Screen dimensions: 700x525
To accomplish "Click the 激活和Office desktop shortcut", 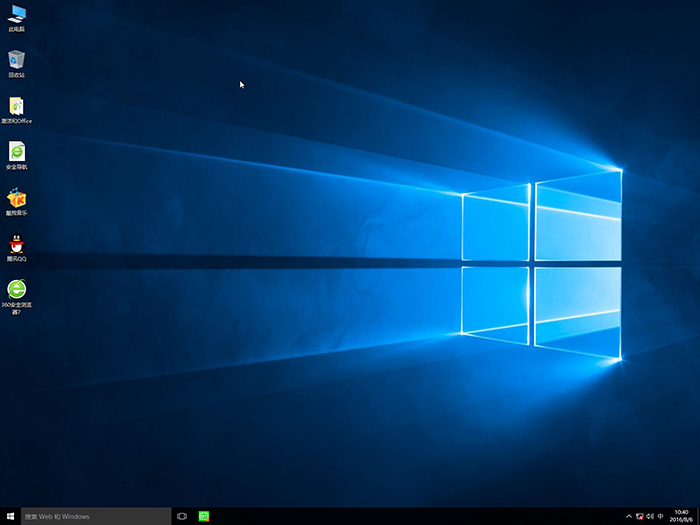I will 17,106.
